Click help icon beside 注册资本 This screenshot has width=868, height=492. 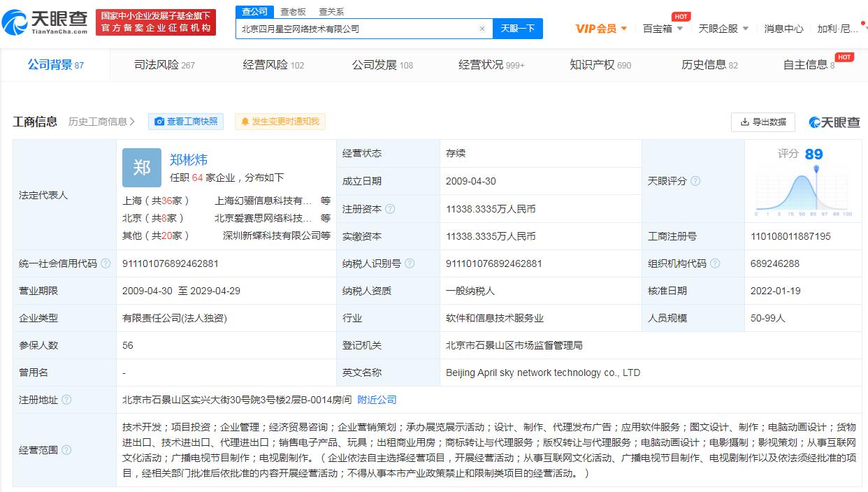point(390,209)
